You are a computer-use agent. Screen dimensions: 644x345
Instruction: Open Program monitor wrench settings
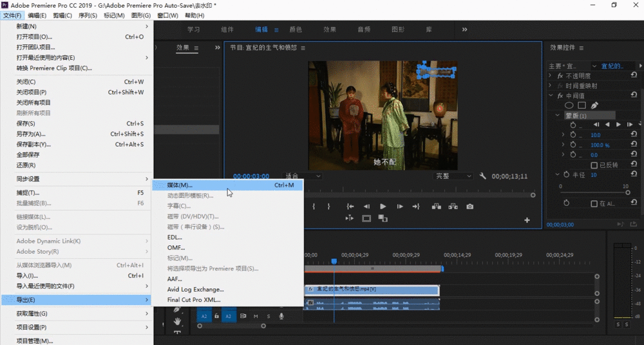[x=483, y=176]
